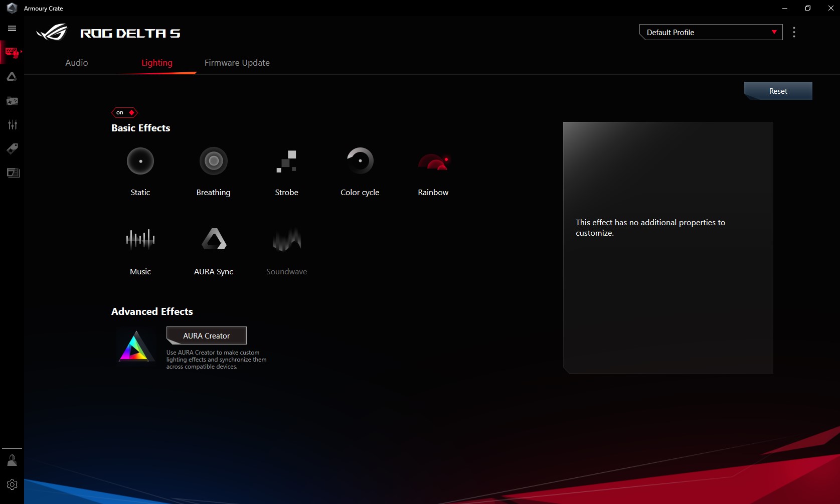Open the Settings gear icon
Viewport: 840px width, 504px height.
tap(12, 484)
